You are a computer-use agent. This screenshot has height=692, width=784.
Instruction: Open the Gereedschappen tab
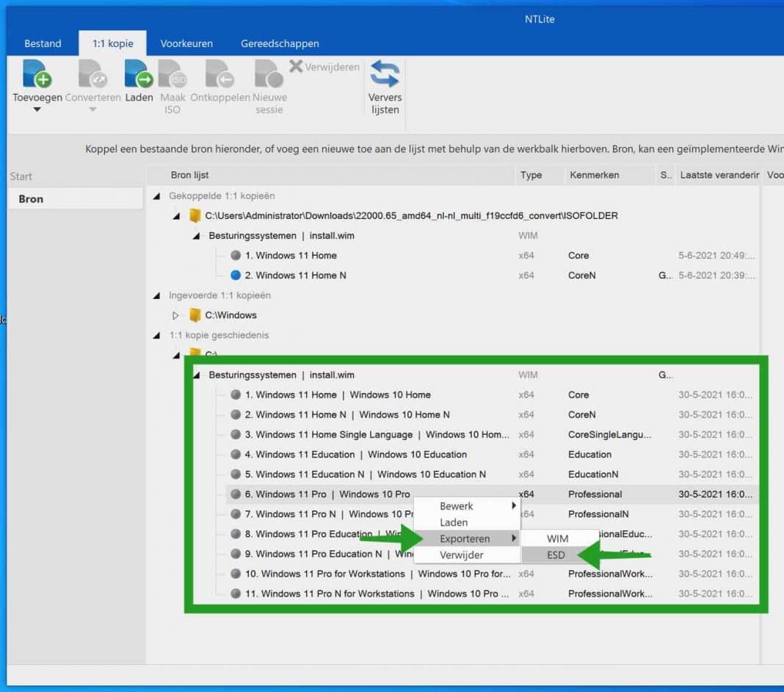click(x=280, y=43)
